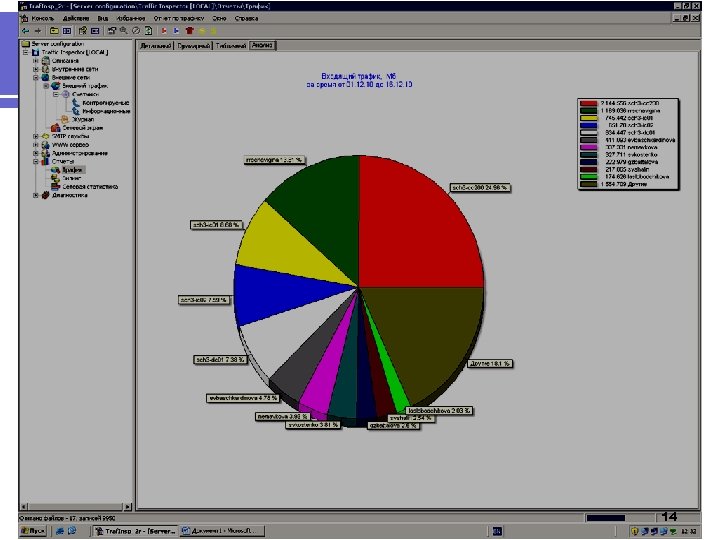Collapse the Отчеты tree node

(36, 162)
